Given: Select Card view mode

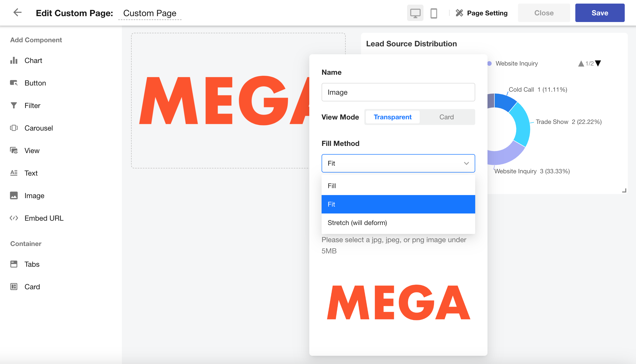Looking at the screenshot, I should tap(447, 117).
